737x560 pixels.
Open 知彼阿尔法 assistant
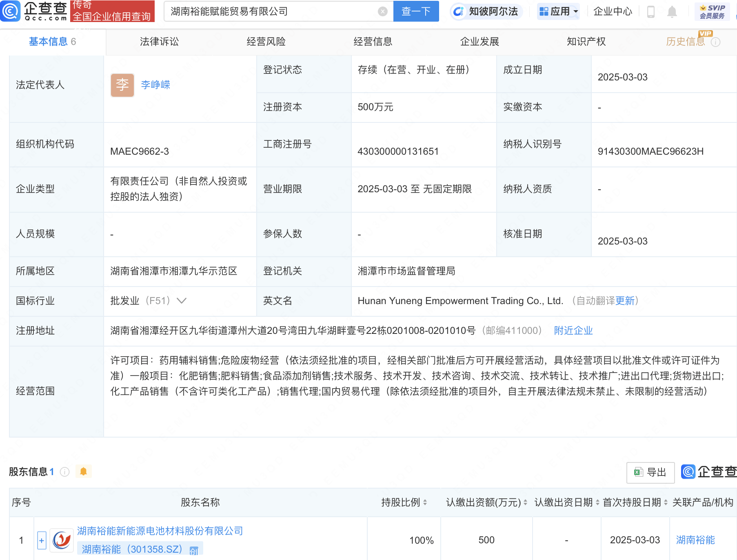coord(486,11)
